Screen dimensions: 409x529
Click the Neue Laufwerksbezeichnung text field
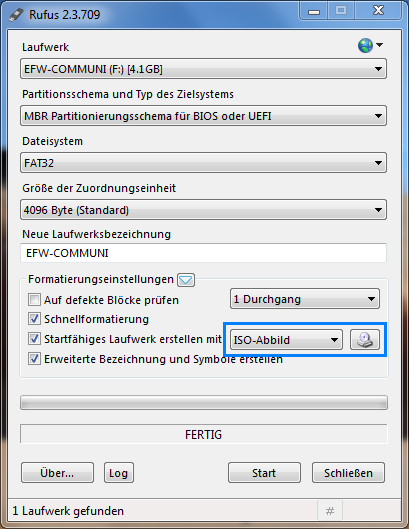(x=203, y=253)
